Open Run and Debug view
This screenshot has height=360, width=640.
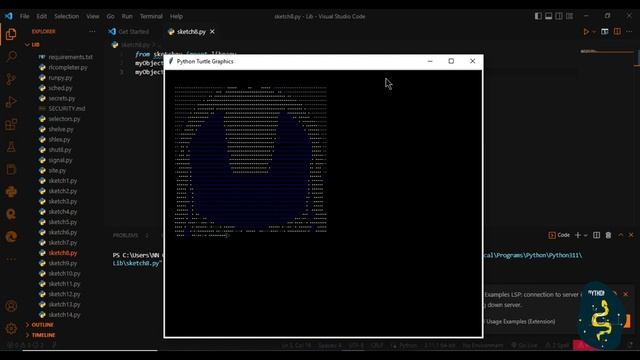11,102
